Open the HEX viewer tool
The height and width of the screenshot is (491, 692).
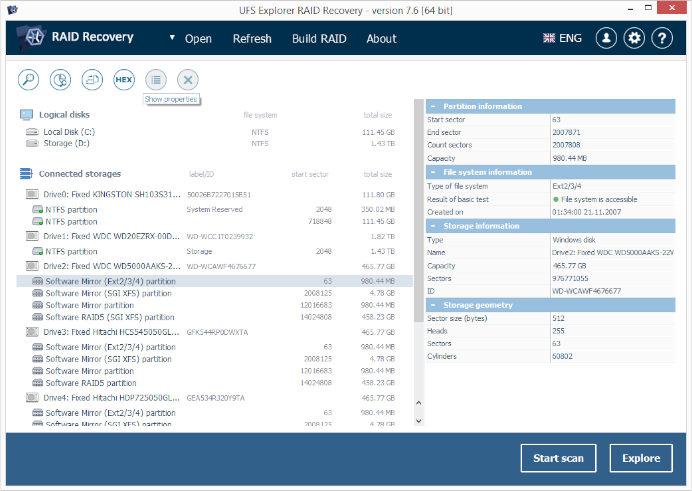(x=124, y=80)
